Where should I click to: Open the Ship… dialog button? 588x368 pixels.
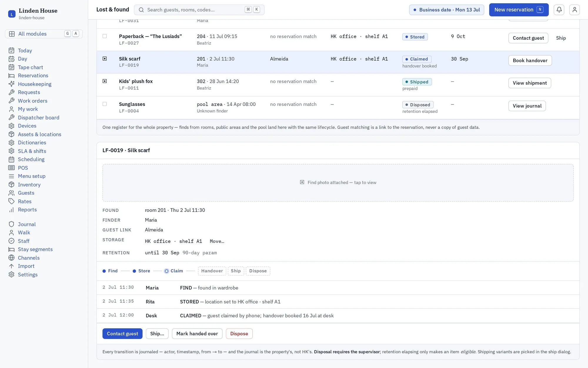pyautogui.click(x=157, y=334)
